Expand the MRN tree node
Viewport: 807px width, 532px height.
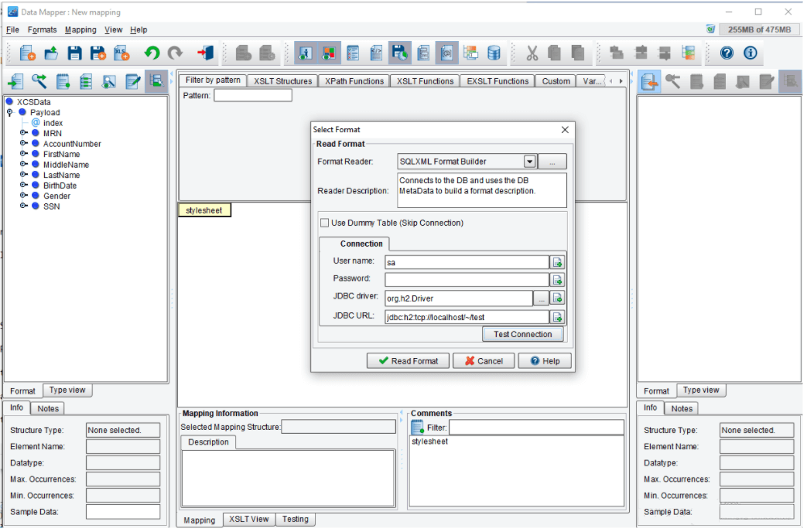coord(24,133)
